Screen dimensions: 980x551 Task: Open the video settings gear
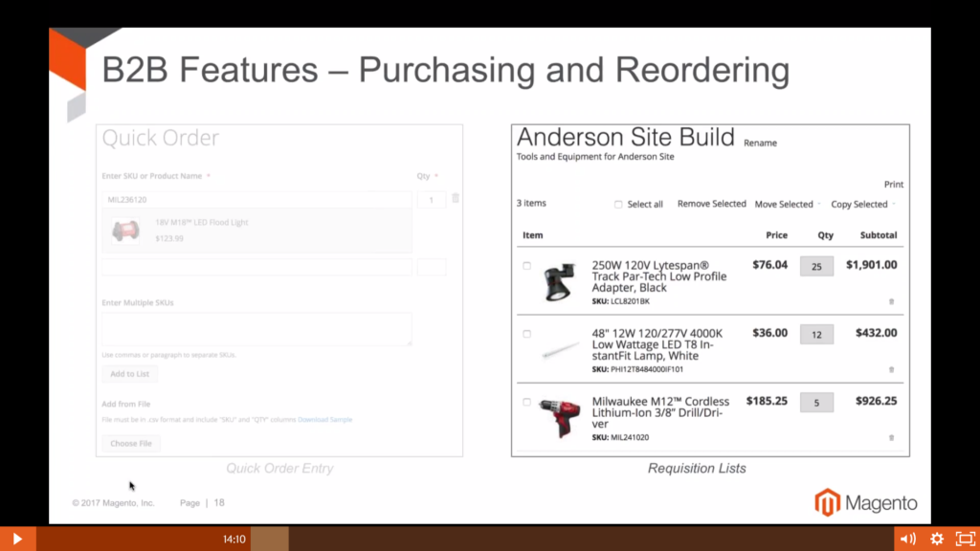pyautogui.click(x=936, y=539)
